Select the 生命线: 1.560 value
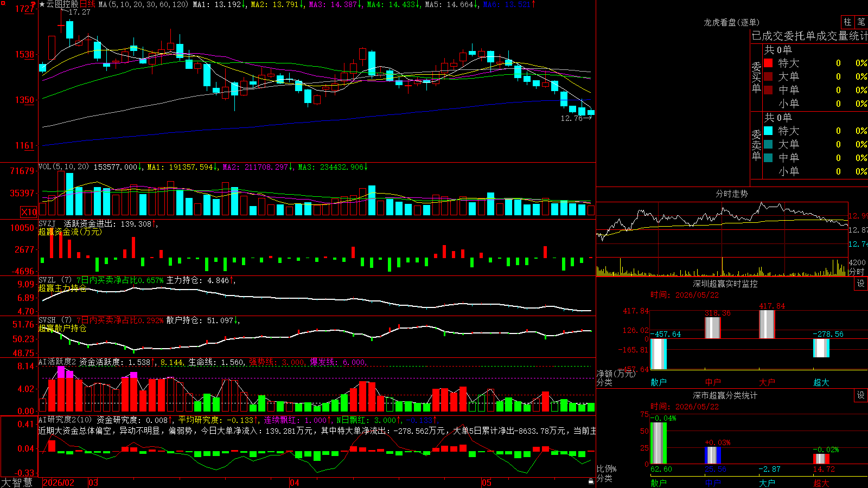The height and width of the screenshot is (488, 868). (x=216, y=362)
